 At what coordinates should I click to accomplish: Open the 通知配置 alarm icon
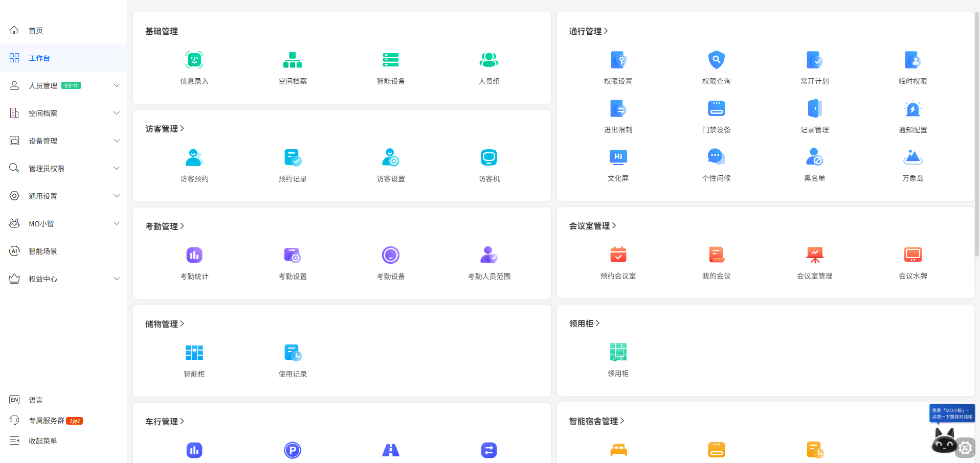point(913,108)
